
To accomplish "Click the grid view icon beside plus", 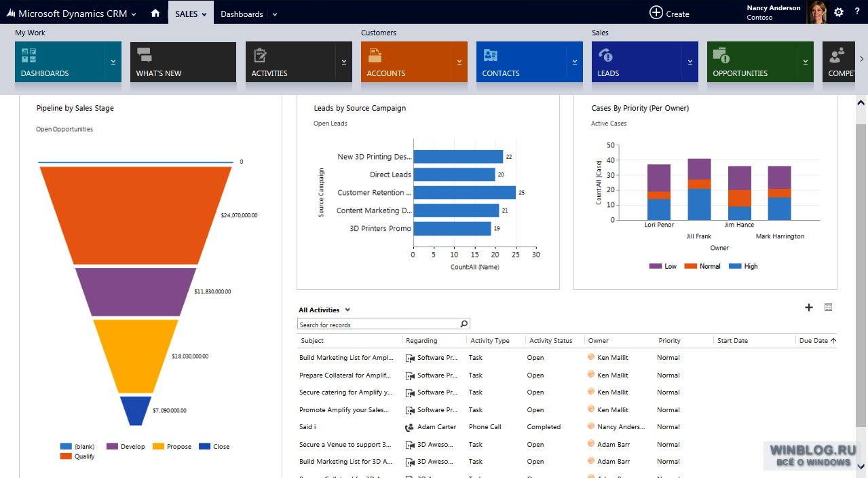I will point(828,308).
